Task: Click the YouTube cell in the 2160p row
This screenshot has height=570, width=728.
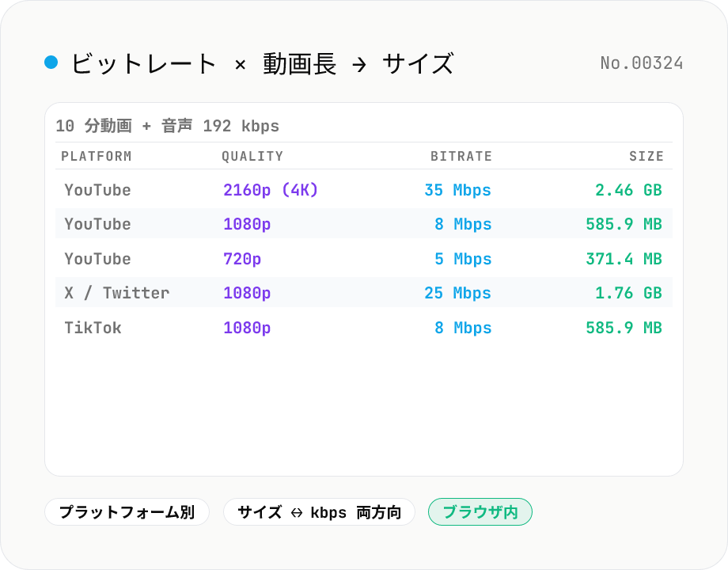Action: [97, 190]
